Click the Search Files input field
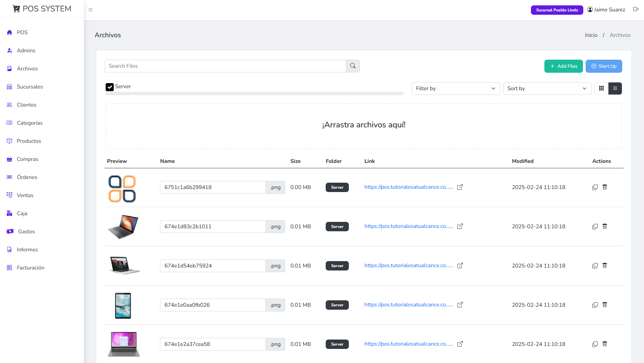Image resolution: width=644 pixels, height=363 pixels. pyautogui.click(x=225, y=66)
